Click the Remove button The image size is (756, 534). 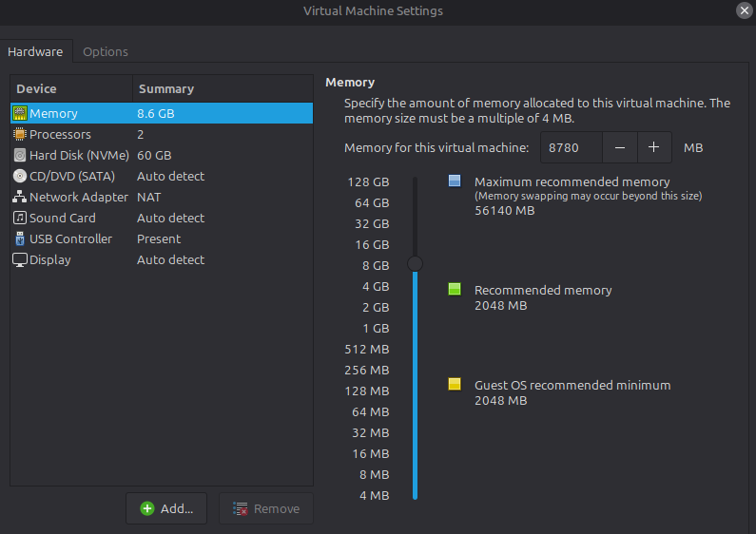(266, 508)
